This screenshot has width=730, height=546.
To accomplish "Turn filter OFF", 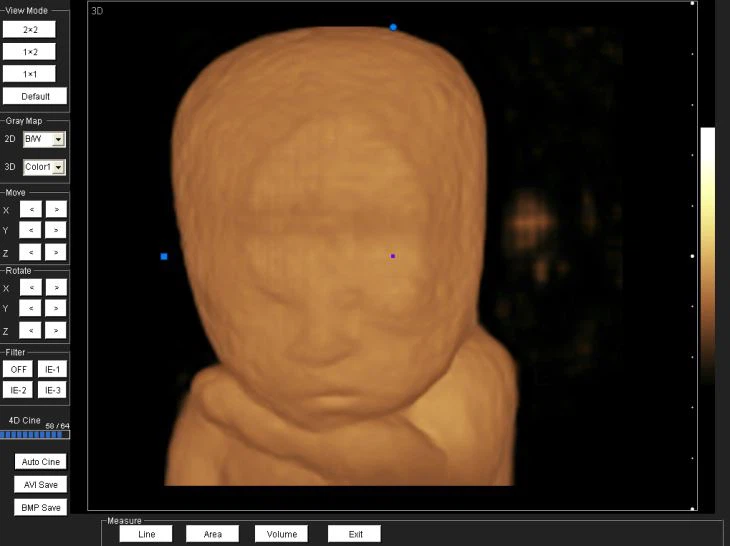I will 17,369.
